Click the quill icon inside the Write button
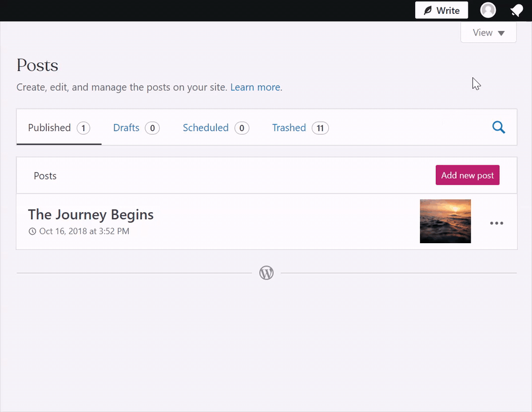This screenshot has height=412, width=532. [427, 10]
